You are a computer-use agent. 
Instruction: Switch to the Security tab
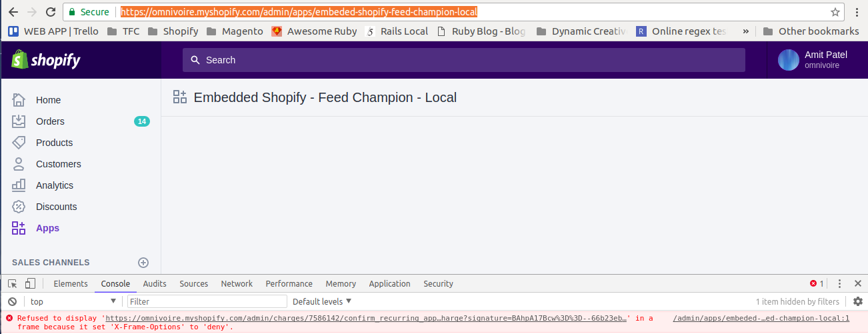[x=439, y=283]
